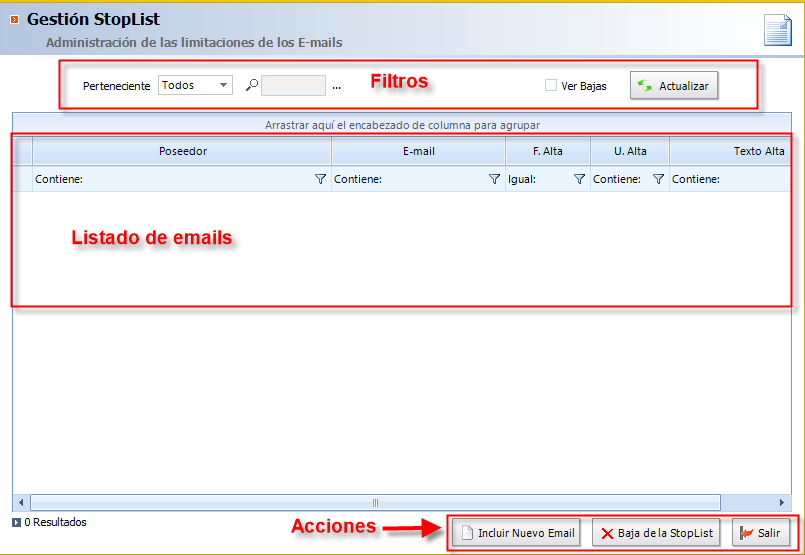Enable the Ver Bajas checkbox
The image size is (805, 555).
point(550,85)
